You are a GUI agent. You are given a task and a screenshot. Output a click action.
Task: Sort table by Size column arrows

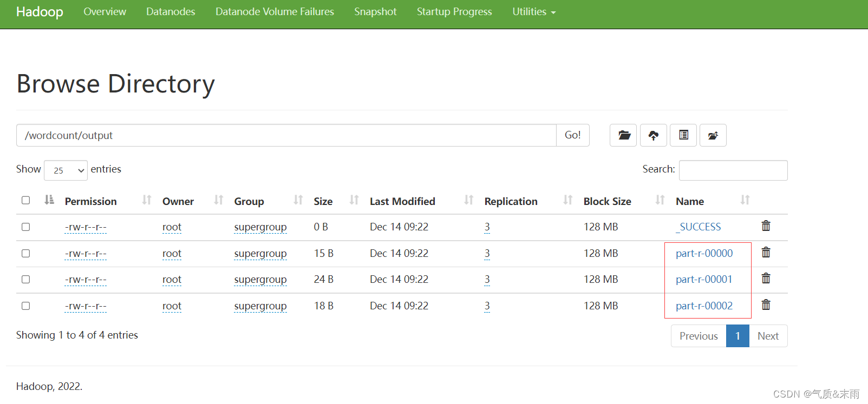354,200
